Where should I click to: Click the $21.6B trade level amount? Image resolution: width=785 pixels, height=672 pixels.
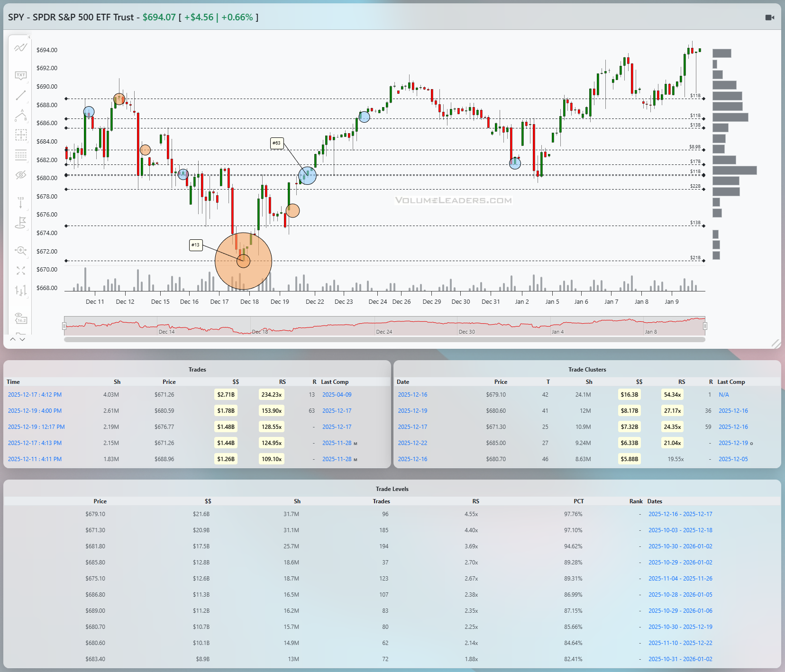pyautogui.click(x=201, y=514)
